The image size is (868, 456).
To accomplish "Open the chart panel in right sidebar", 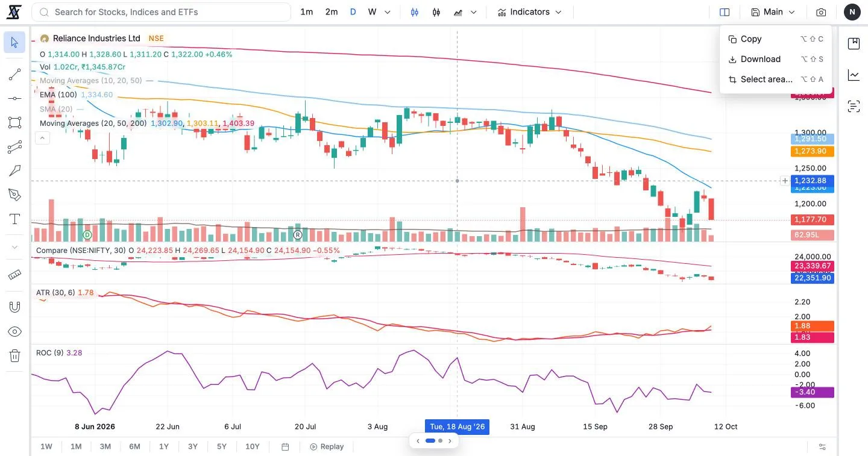I will tap(854, 75).
